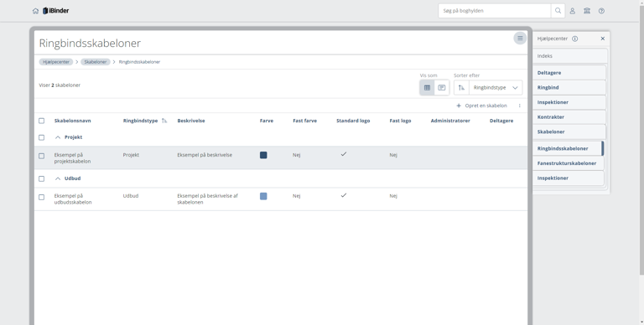Click the Fast farve column header
Screen dimensions: 644x325
pos(304,121)
